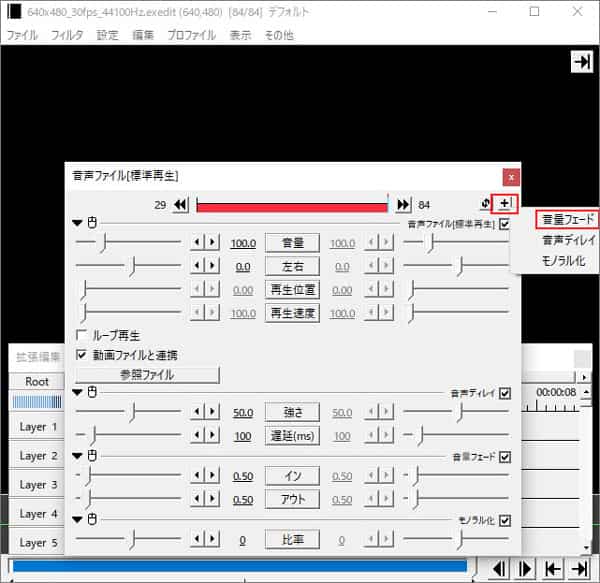Screen dimensions: 600x583
Task: Click mouse icon for モノラル化 section
Action: (x=92, y=519)
